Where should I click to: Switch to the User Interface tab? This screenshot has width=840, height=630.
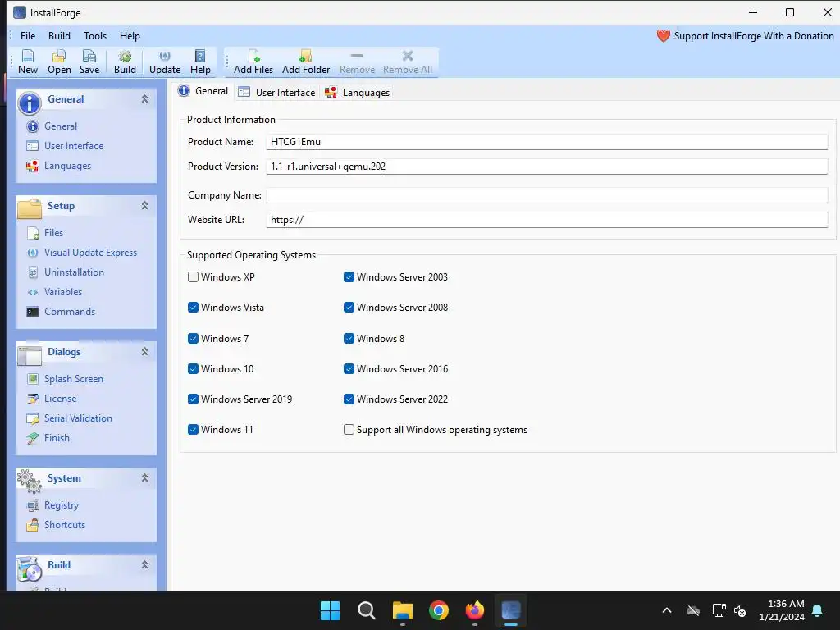click(x=276, y=92)
